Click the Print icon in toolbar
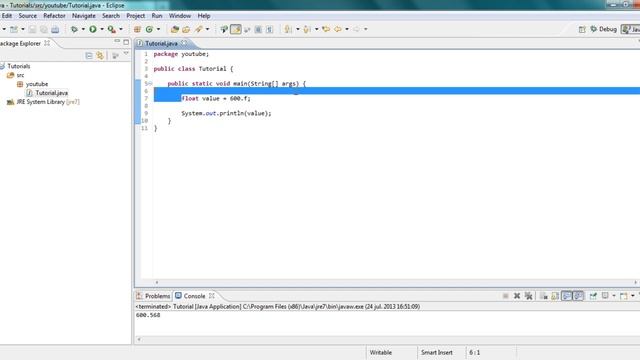 [55, 29]
